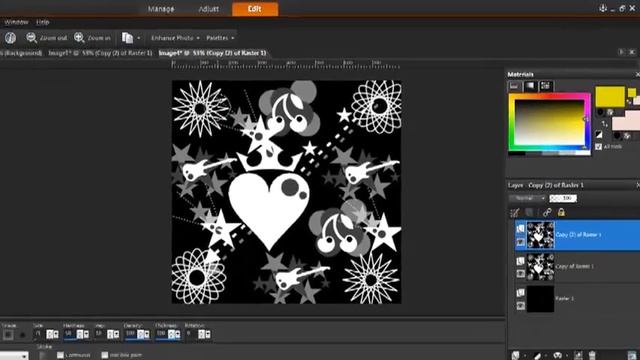Switch to the Manage workspace tab
The height and width of the screenshot is (360, 640).
coord(161,9)
